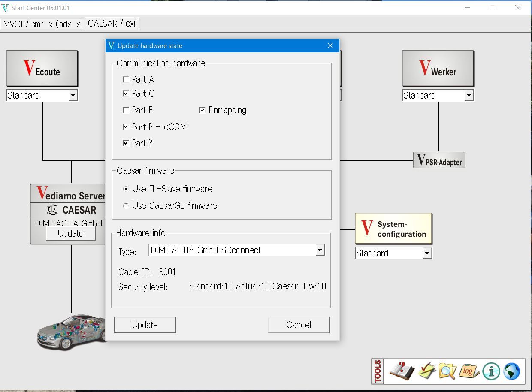Open the checklist notepad tool icon
This screenshot has width=532, height=392.
[427, 371]
